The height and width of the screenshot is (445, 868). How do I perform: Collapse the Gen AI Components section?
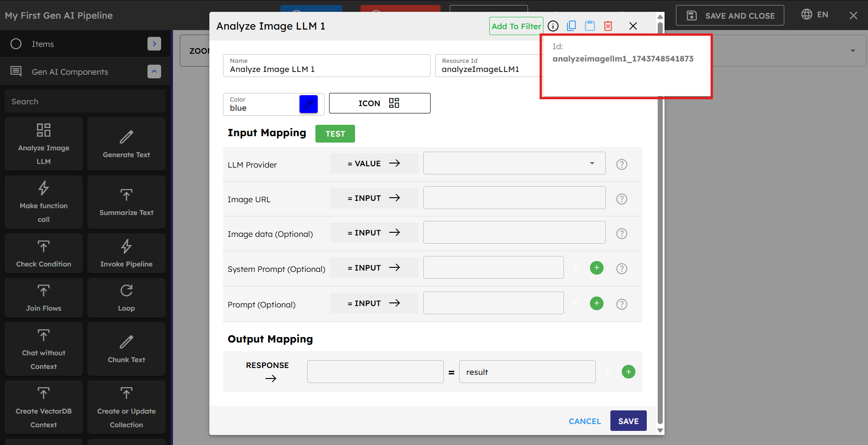point(154,72)
